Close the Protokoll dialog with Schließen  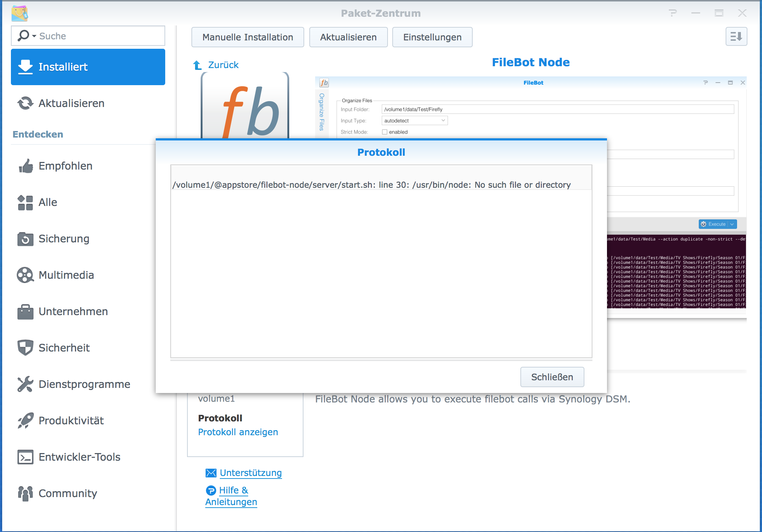[552, 377]
